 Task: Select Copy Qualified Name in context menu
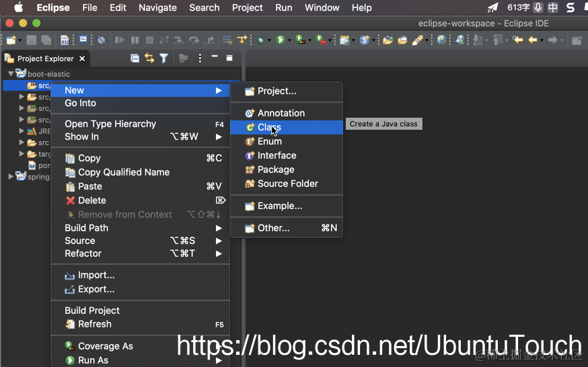(140, 172)
